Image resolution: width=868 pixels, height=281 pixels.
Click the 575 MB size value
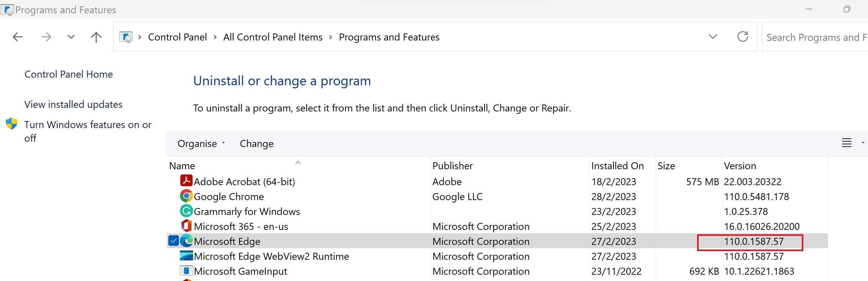[703, 182]
